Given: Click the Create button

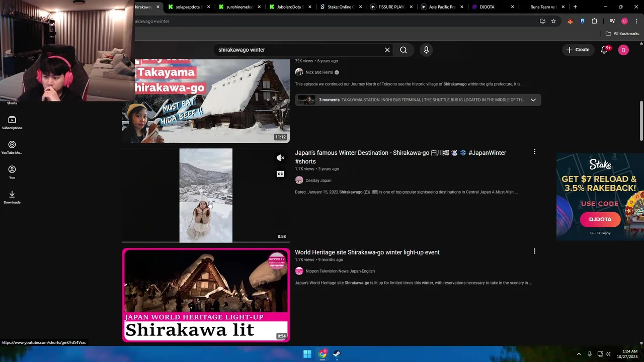Looking at the screenshot, I should click(x=578, y=50).
